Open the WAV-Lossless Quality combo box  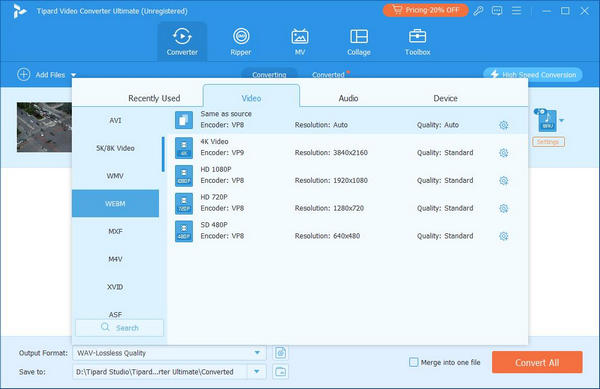[169, 353]
